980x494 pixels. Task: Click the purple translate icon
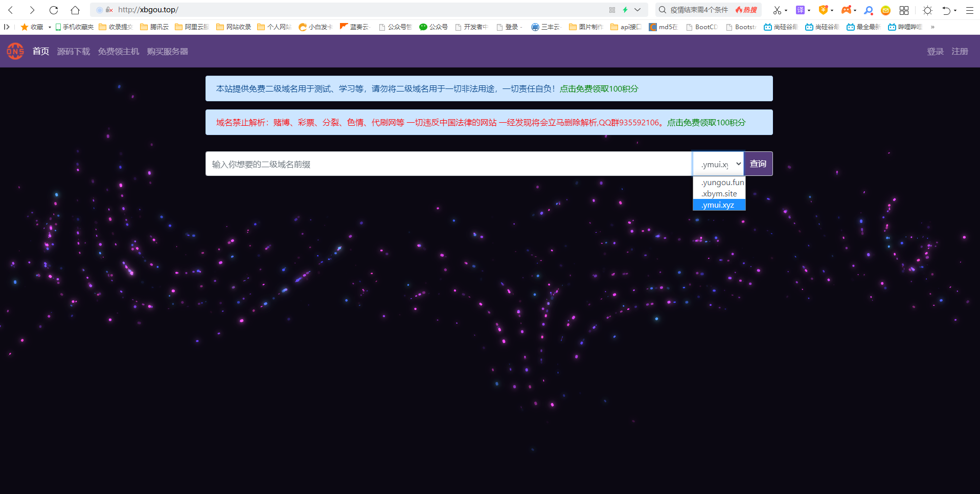tap(800, 10)
